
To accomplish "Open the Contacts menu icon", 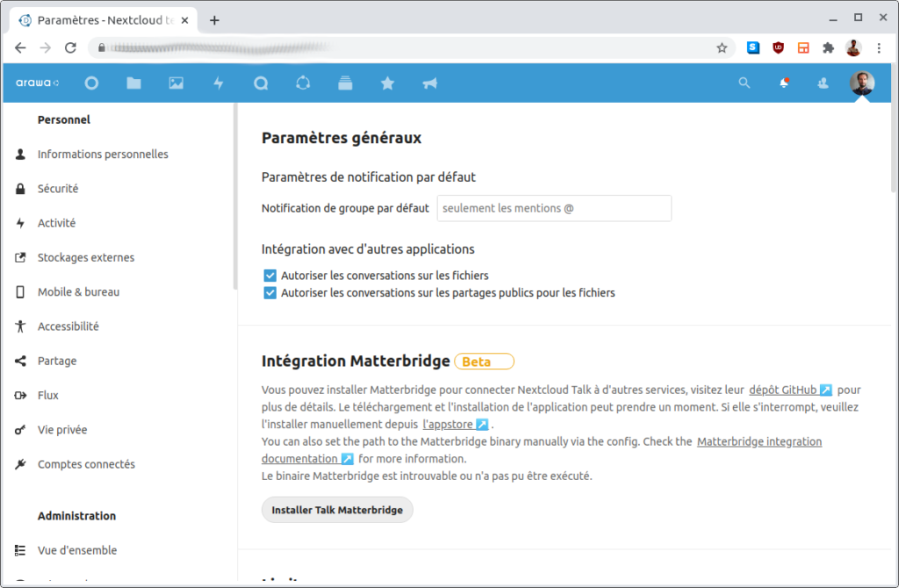I will point(823,83).
